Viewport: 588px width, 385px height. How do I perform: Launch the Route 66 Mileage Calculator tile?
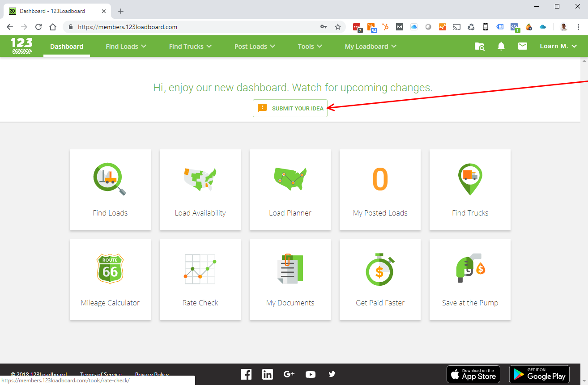point(110,279)
